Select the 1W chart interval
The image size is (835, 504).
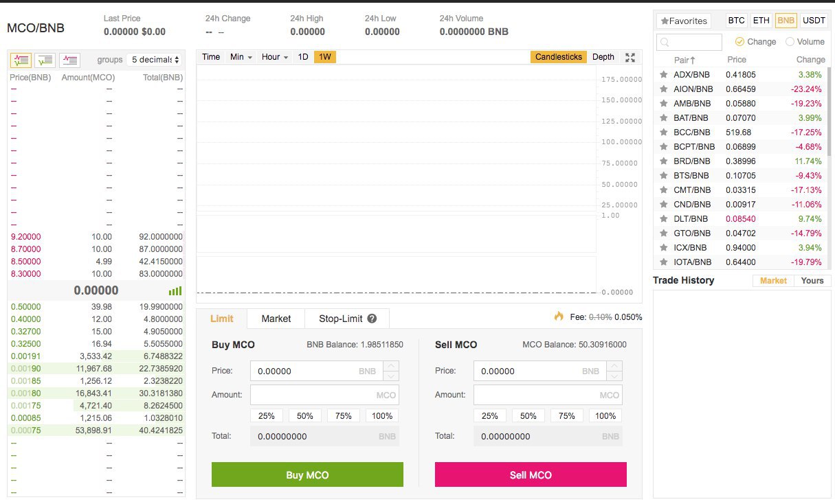[x=325, y=57]
